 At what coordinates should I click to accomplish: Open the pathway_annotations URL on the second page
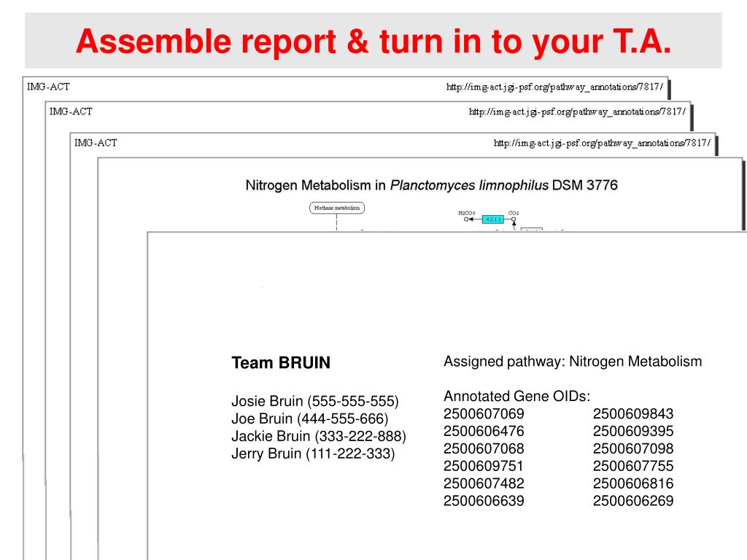pos(578,112)
